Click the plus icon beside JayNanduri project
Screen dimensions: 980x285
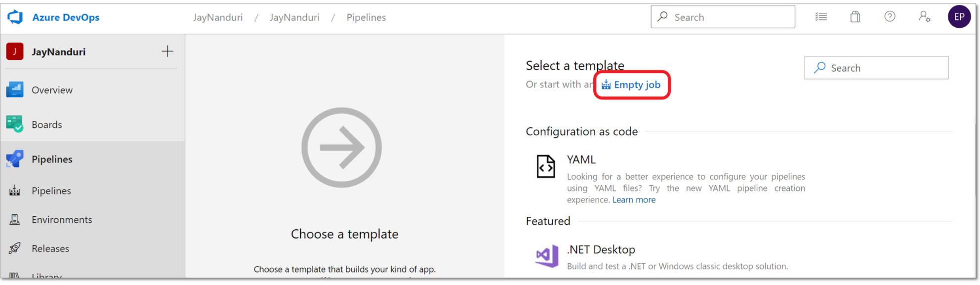(167, 51)
